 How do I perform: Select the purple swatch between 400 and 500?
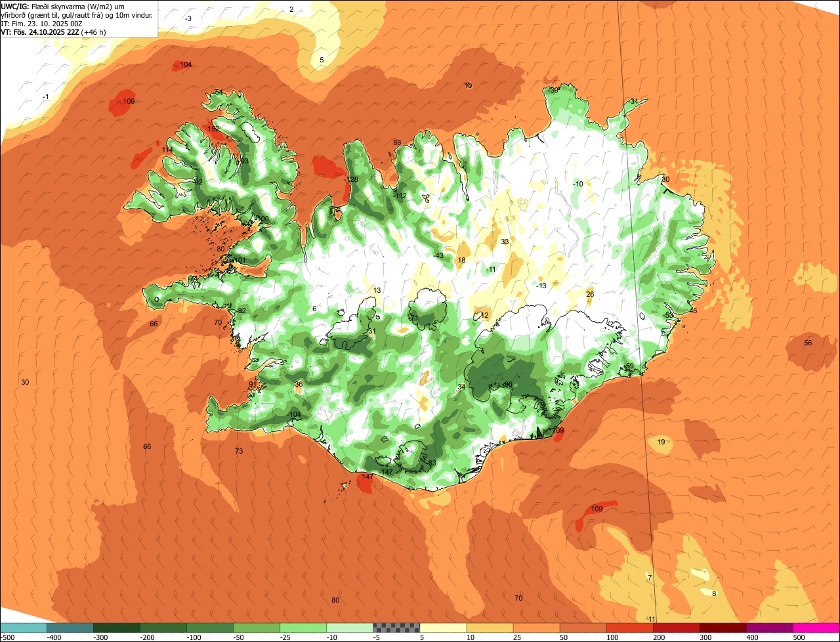click(x=769, y=628)
